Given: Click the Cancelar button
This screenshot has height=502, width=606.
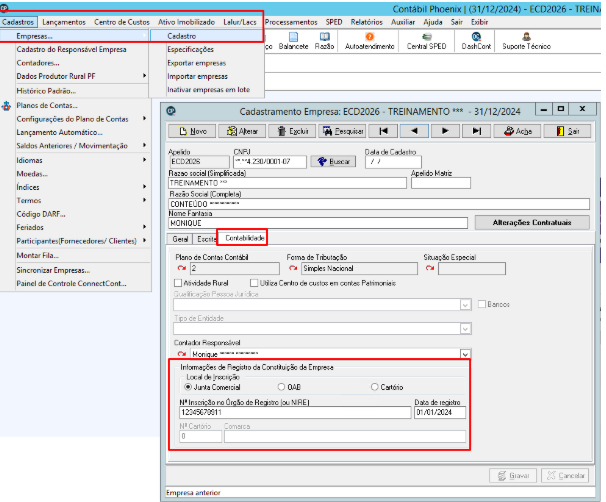Looking at the screenshot, I should (x=565, y=475).
